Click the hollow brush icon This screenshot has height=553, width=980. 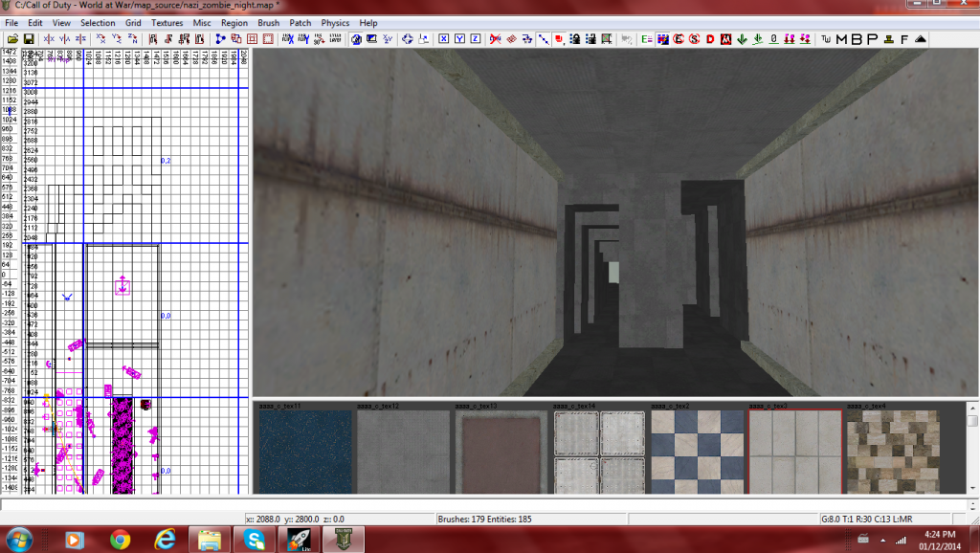coord(253,38)
